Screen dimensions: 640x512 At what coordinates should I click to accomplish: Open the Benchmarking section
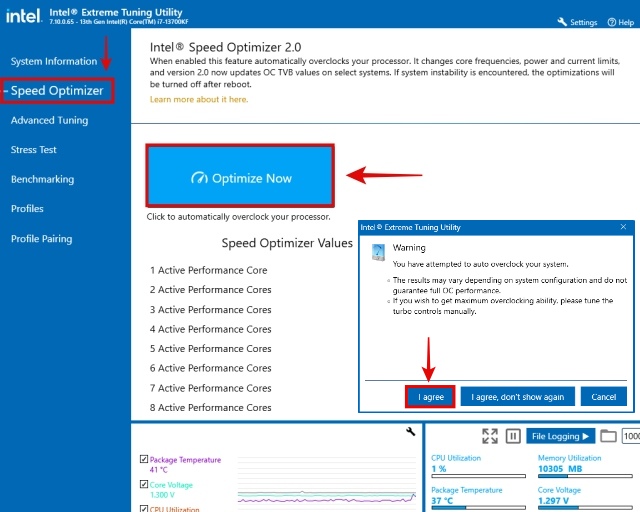(x=42, y=179)
